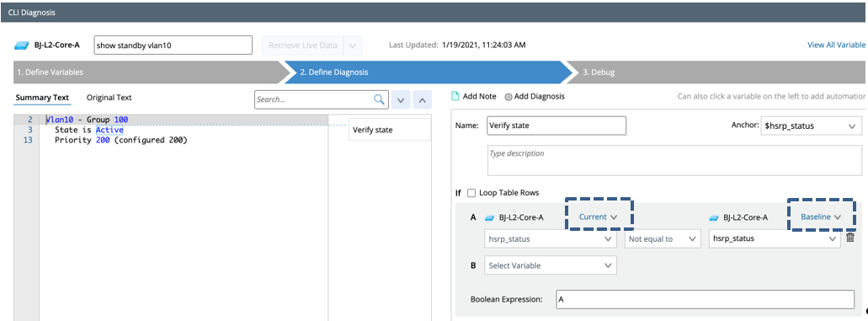Click the Boolean Expression input field
This screenshot has height=321, width=868.
706,299
